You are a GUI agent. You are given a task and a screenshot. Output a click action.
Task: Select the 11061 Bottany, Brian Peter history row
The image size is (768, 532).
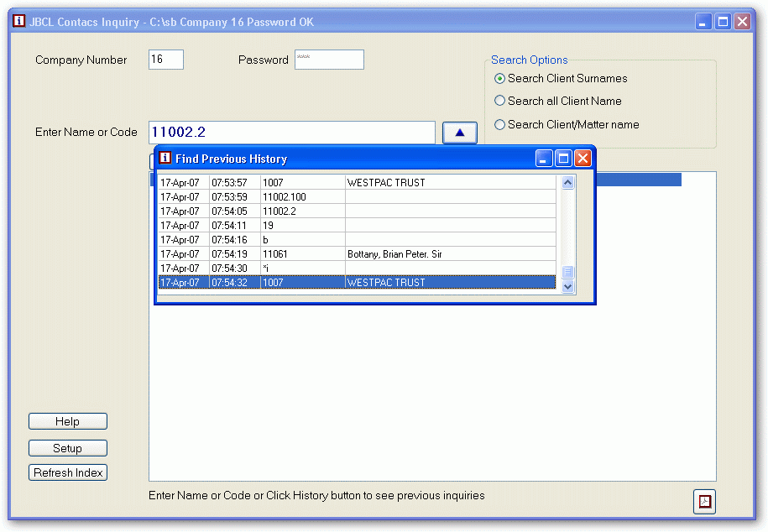click(357, 253)
